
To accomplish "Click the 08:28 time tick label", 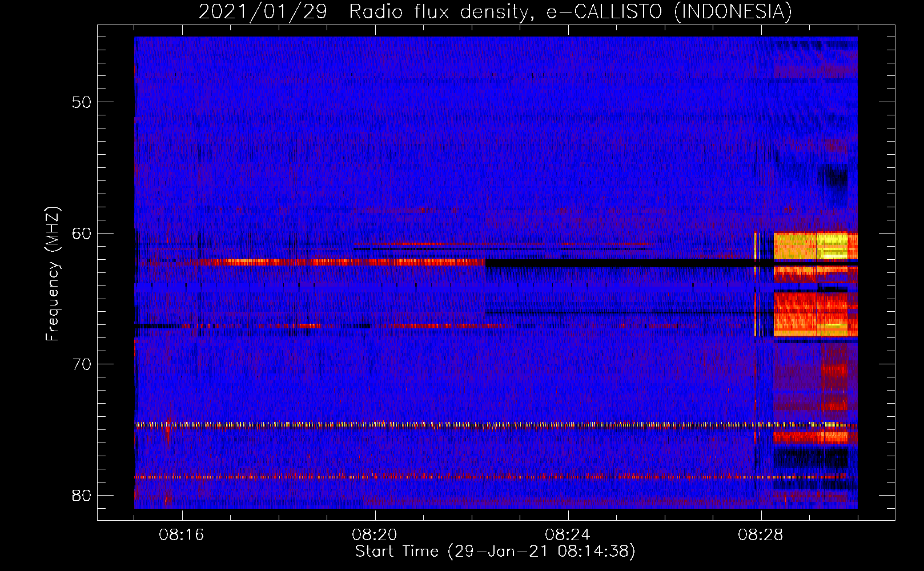I will [x=761, y=535].
